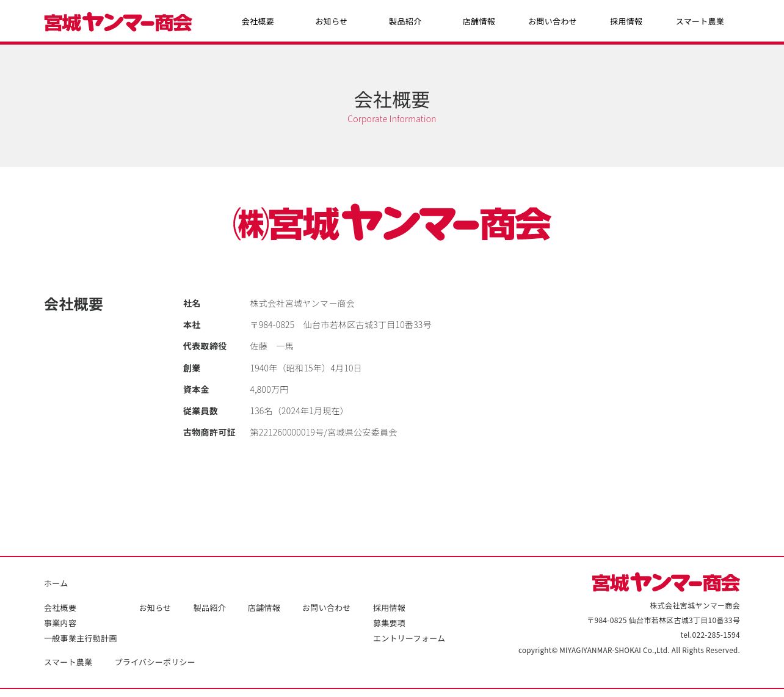Screen dimensions: 784x697
Task: Open footer 店舗情報 link
Action: [x=264, y=608]
